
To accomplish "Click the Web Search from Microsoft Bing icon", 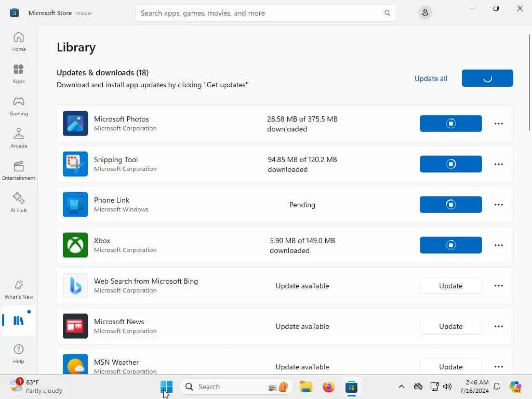I will point(75,286).
